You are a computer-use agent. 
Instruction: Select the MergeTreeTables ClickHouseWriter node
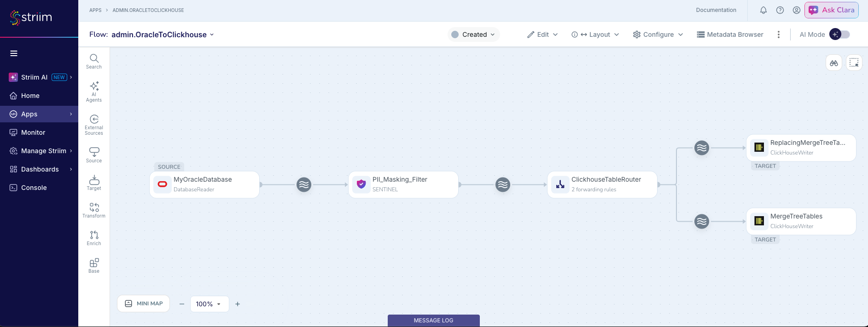point(801,222)
